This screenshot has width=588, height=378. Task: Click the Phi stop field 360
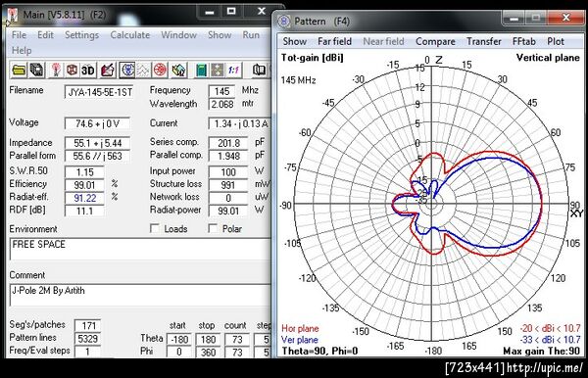(208, 353)
